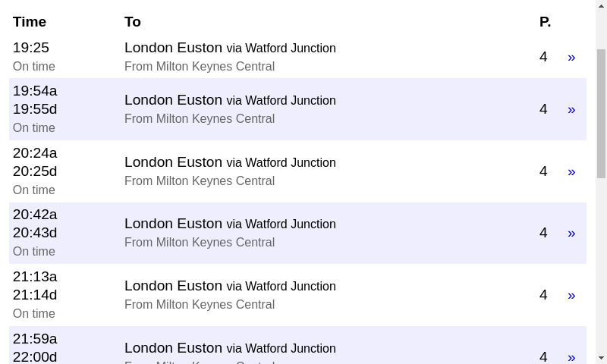Select the 19:25 London Euston destination
Screen dimensions: 607x364
pos(173,48)
